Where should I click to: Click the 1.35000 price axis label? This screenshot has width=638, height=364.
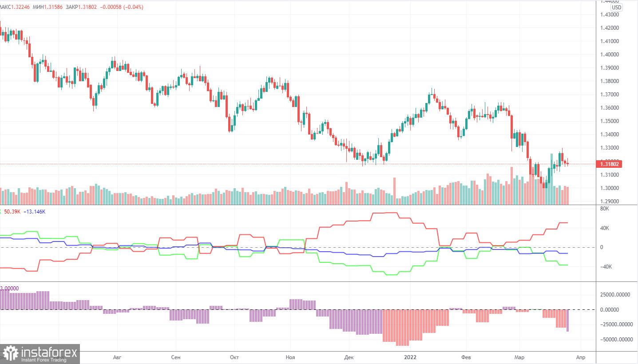(609, 121)
